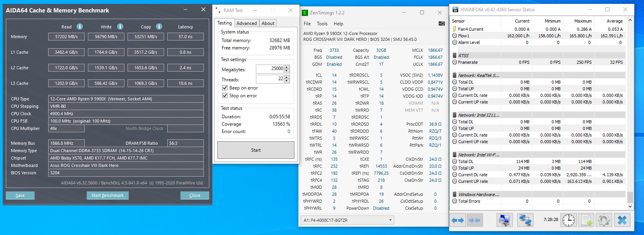644x235 pixels.
Task: Click the Sensor column header in HWiNFO
Action: (475, 21)
